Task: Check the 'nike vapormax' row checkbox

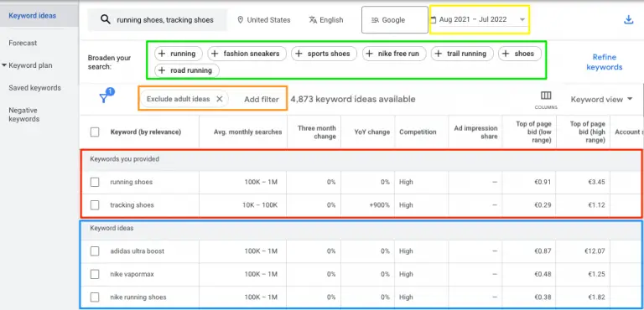Action: click(x=95, y=274)
